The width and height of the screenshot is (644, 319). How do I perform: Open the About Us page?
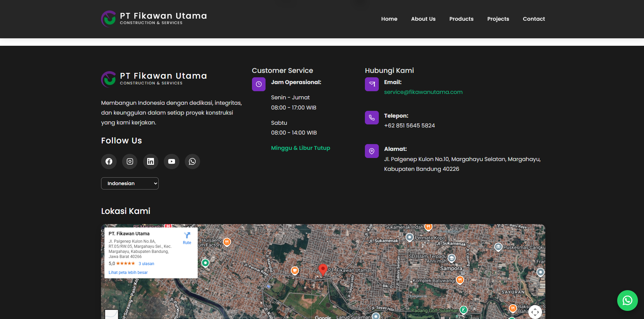(x=423, y=19)
